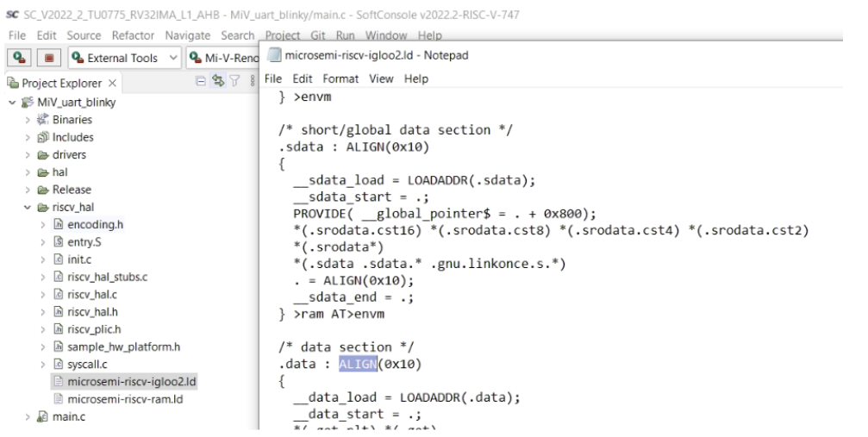The image size is (868, 437).
Task: Click the Binaries icon in tree
Action: 42,120
